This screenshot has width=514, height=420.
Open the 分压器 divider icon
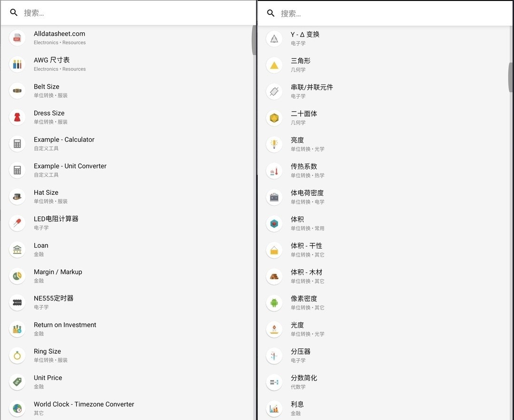pos(274,356)
